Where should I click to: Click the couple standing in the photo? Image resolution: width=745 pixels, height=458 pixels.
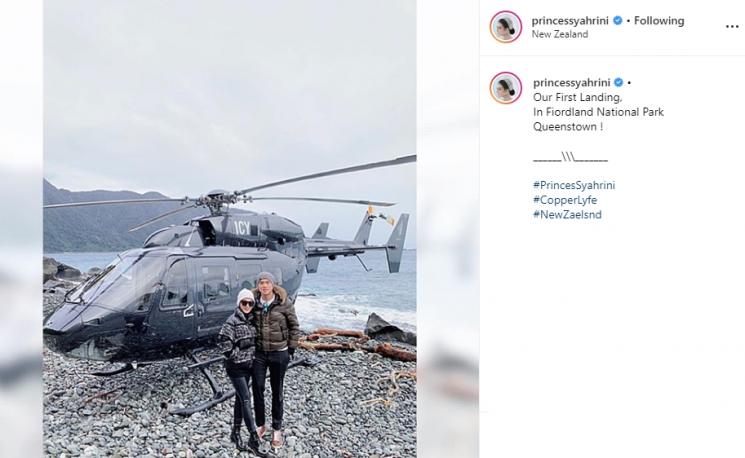259,361
